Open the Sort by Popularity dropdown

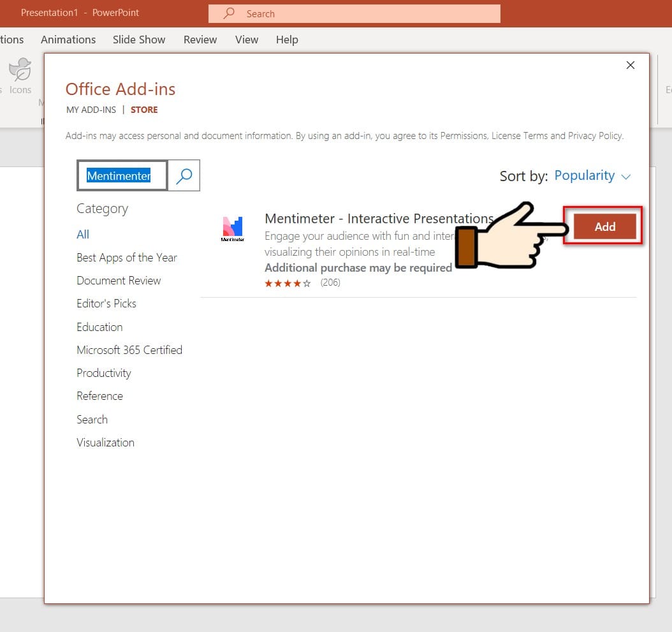point(584,175)
